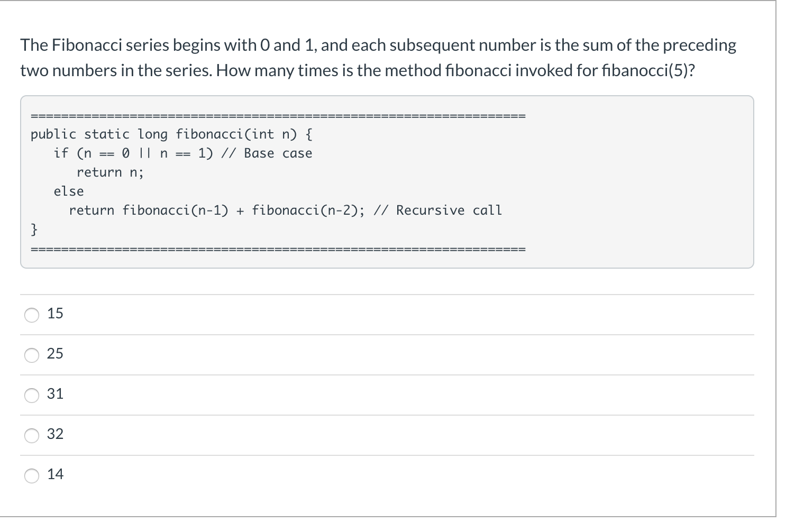Screen dimensions: 786x532
Task: Click the return n statement in code
Action: 110,172
